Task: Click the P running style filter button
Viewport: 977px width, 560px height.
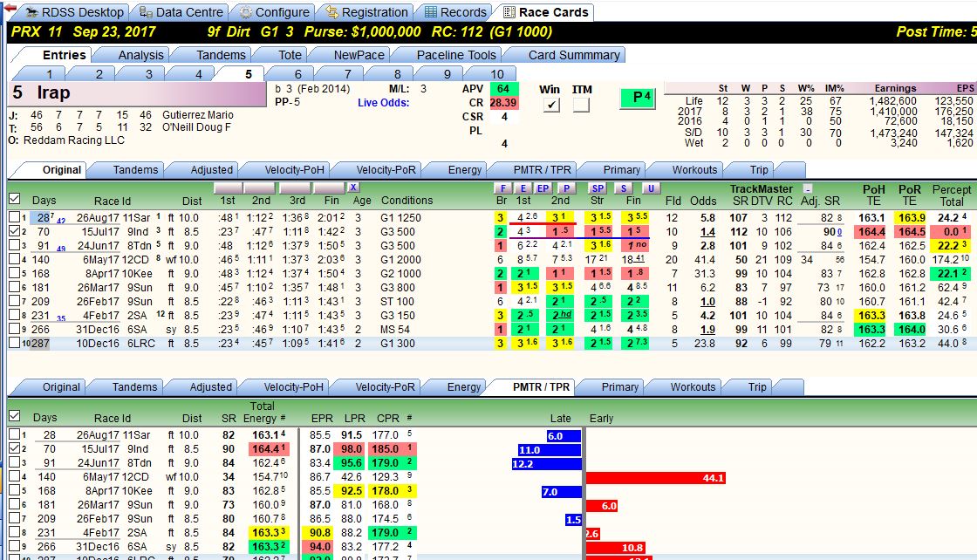Action: (566, 188)
